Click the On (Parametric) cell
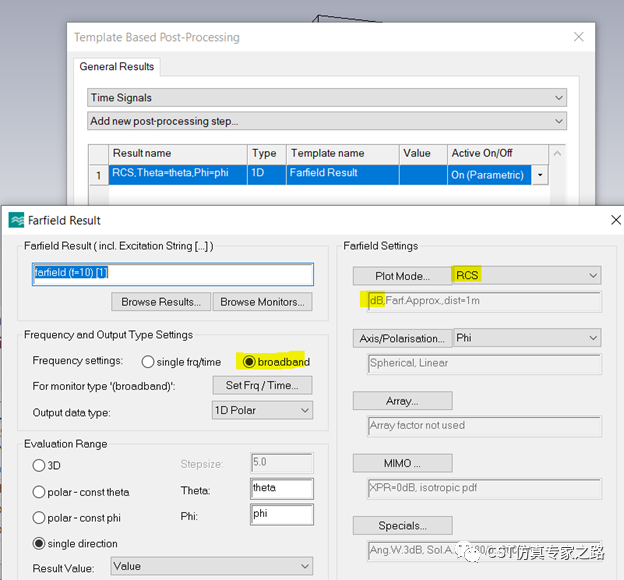624x580 pixels. tap(489, 175)
